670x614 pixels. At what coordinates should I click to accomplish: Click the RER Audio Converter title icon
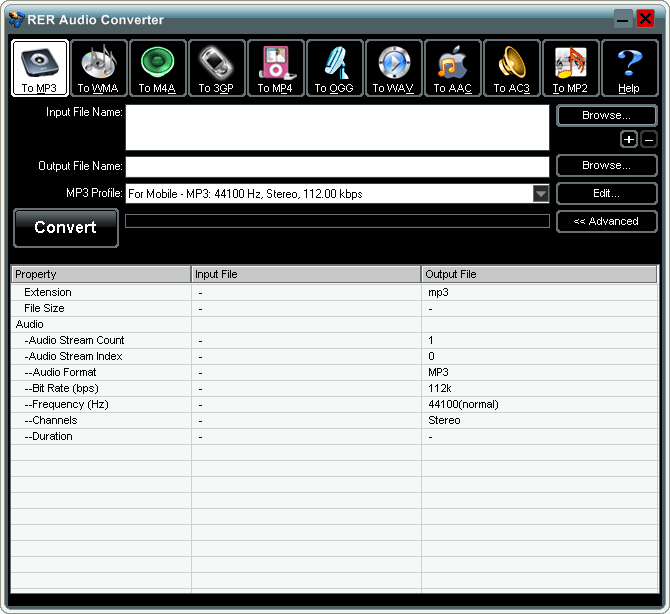coord(16,19)
